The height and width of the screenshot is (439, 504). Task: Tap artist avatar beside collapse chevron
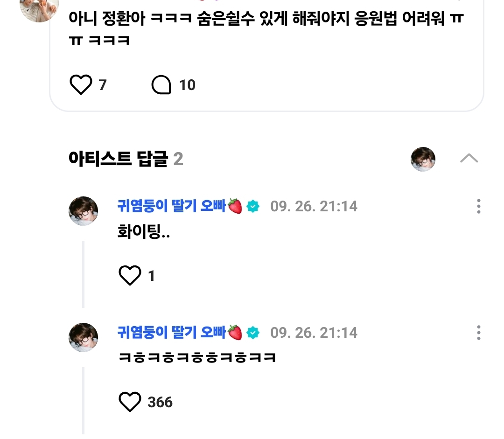[423, 159]
